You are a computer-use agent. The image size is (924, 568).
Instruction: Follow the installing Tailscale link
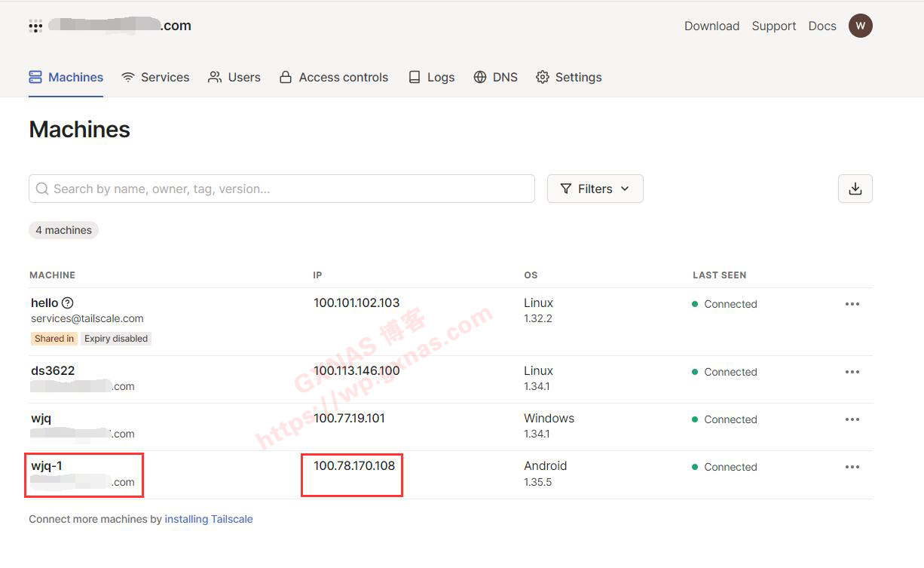point(209,519)
